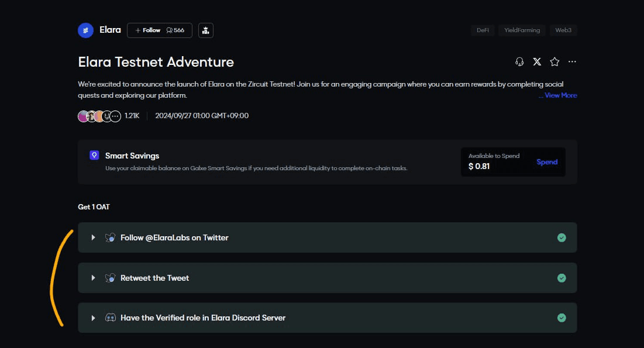Open the leaderboard icon beside Follow
644x348 pixels.
coord(206,30)
